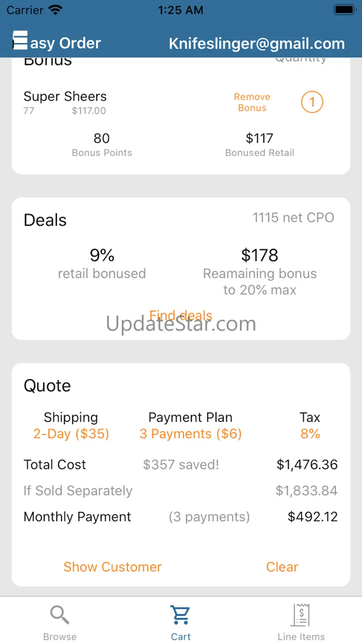Change the 3 Payments ($6) plan
362x644 pixels.
tap(190, 434)
